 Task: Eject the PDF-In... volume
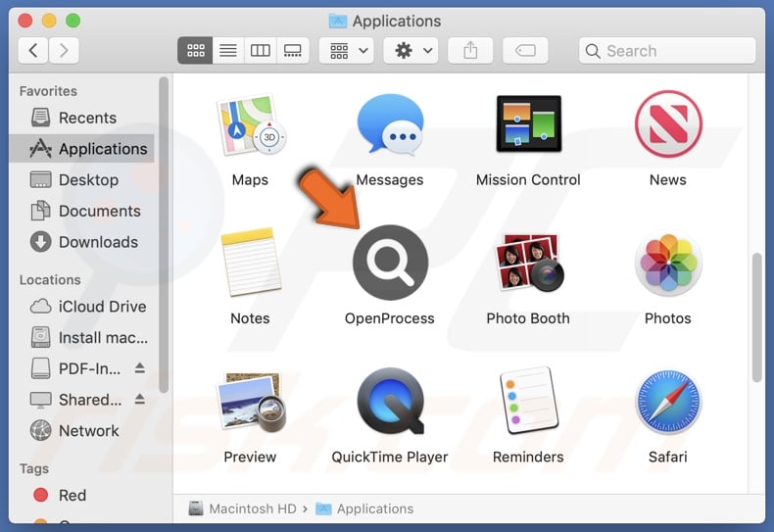(140, 368)
